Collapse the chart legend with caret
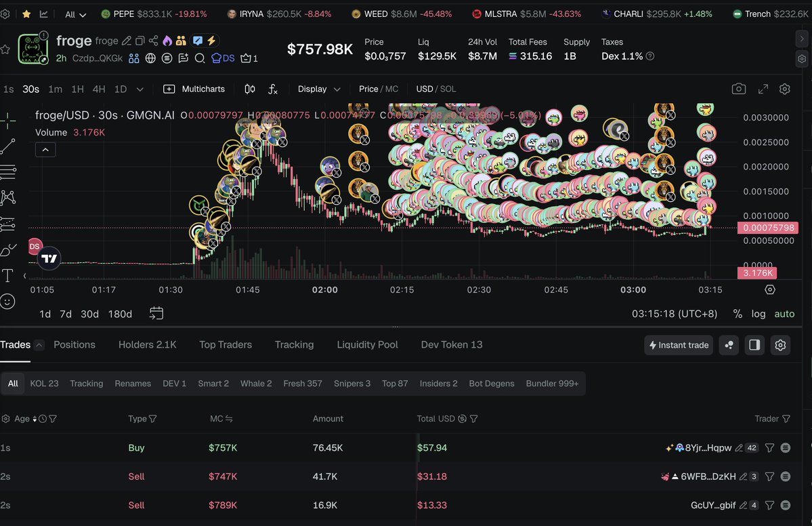812x526 pixels. (45, 150)
